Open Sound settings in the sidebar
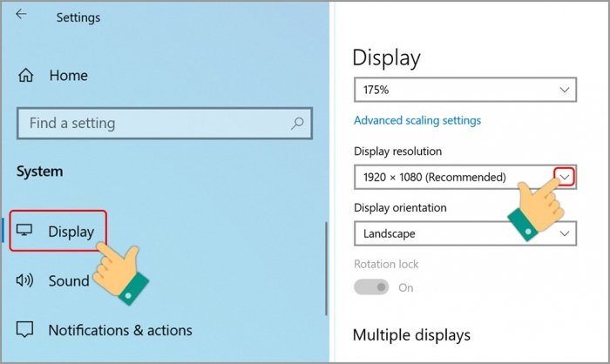 point(69,280)
